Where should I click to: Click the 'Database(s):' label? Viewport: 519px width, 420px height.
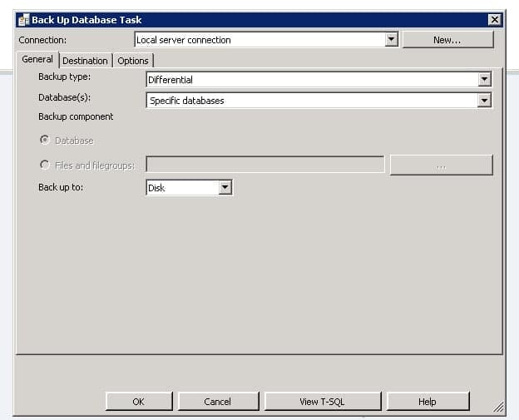[x=64, y=97]
